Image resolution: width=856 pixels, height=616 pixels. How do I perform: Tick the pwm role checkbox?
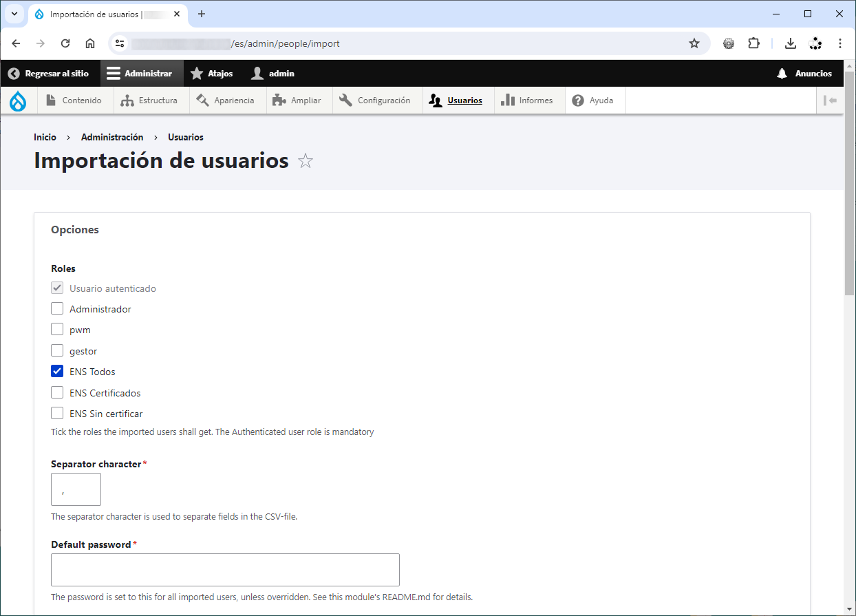point(57,330)
